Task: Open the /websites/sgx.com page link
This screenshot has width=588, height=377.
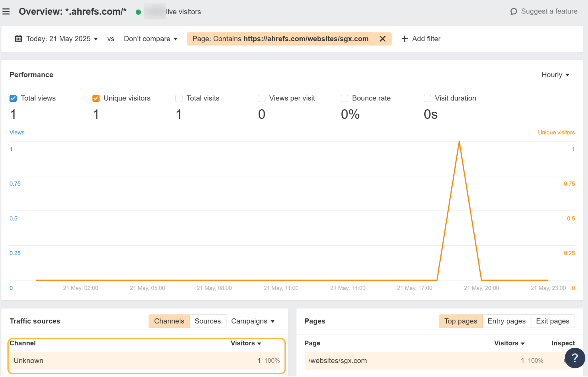Action: [338, 360]
